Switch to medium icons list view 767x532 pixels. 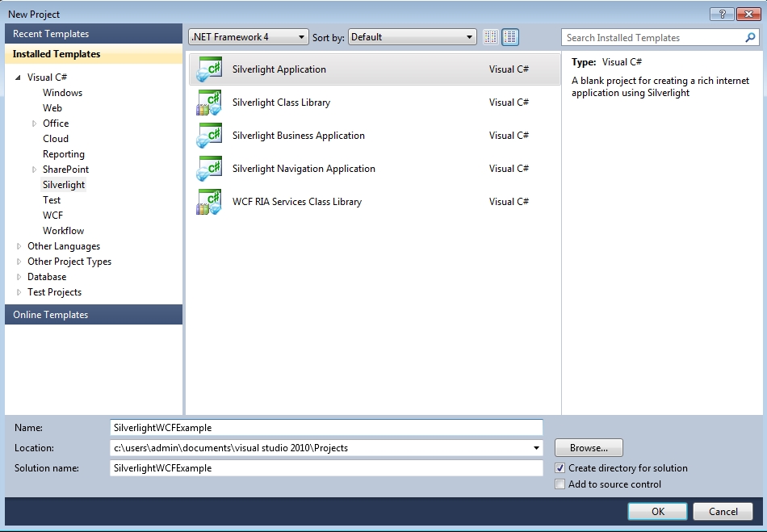tap(510, 37)
